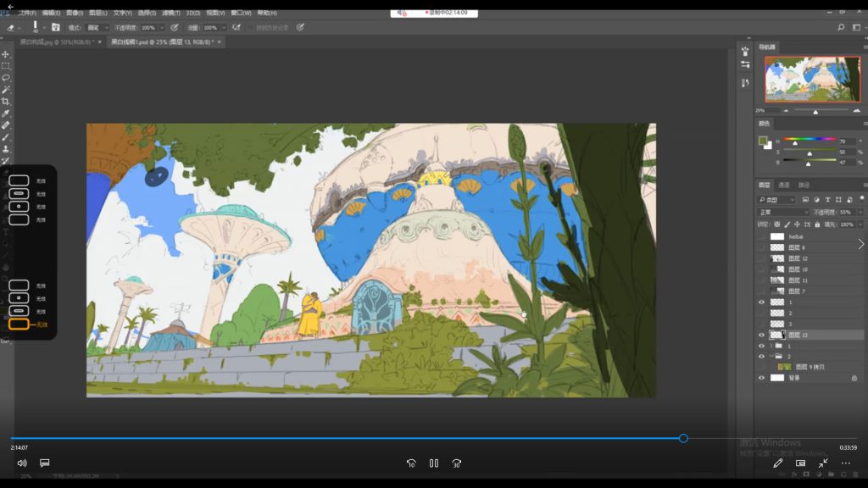Select the Magic Wand tool

coord(6,89)
